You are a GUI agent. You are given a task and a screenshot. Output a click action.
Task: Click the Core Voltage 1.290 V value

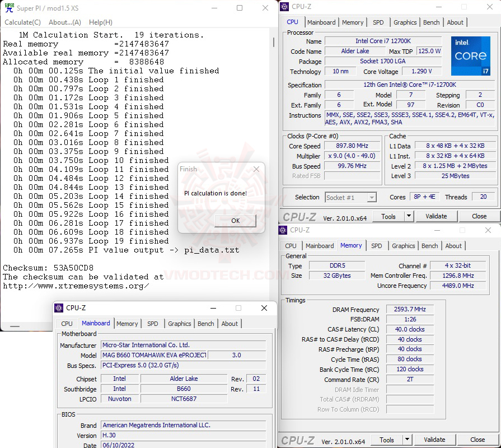422,71
